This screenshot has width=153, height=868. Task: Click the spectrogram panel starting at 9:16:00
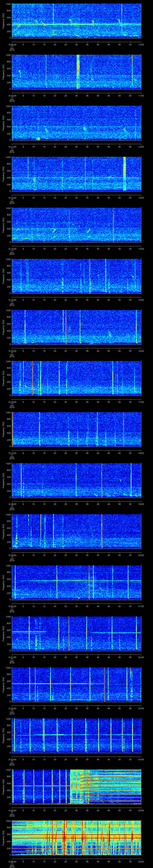76,378
